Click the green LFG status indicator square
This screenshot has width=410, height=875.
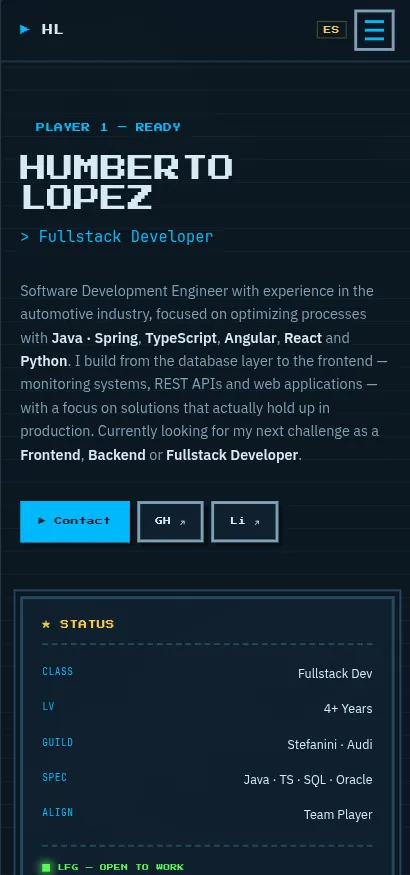tap(46, 867)
